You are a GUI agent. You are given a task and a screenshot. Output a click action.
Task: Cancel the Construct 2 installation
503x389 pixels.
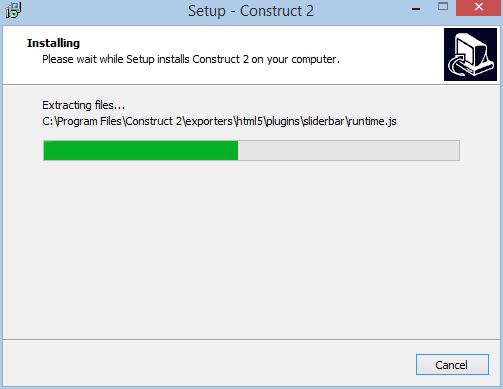coord(452,364)
